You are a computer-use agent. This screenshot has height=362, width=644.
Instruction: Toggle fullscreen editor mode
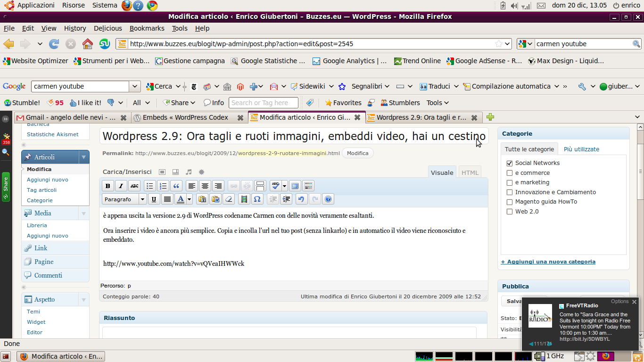coord(295,186)
